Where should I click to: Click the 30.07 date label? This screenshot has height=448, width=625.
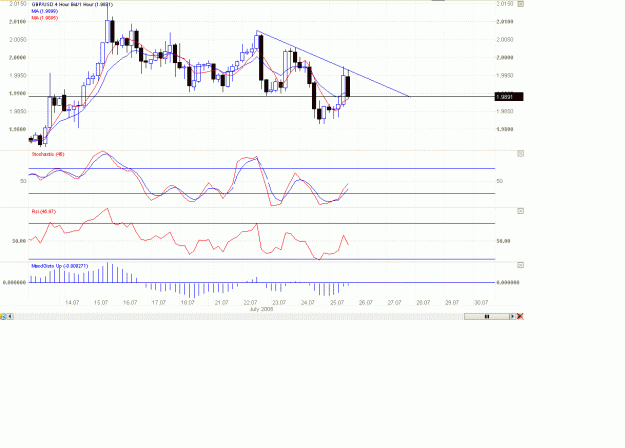pyautogui.click(x=481, y=303)
